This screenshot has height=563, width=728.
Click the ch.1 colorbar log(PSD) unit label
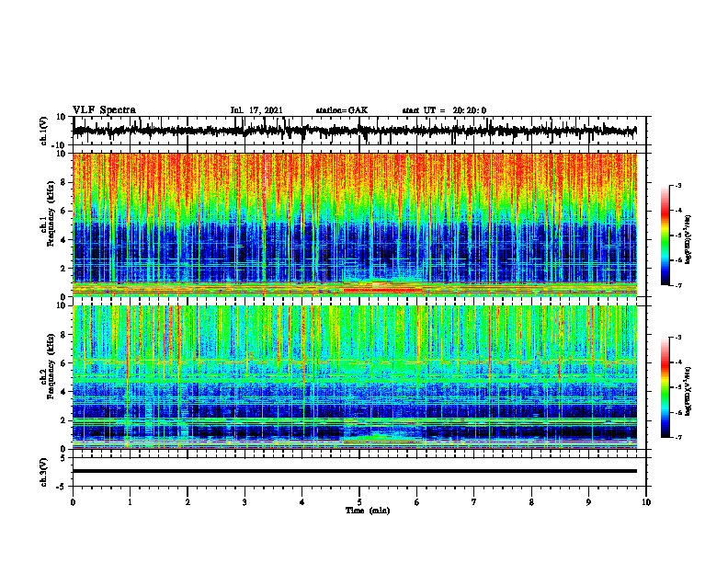click(688, 240)
